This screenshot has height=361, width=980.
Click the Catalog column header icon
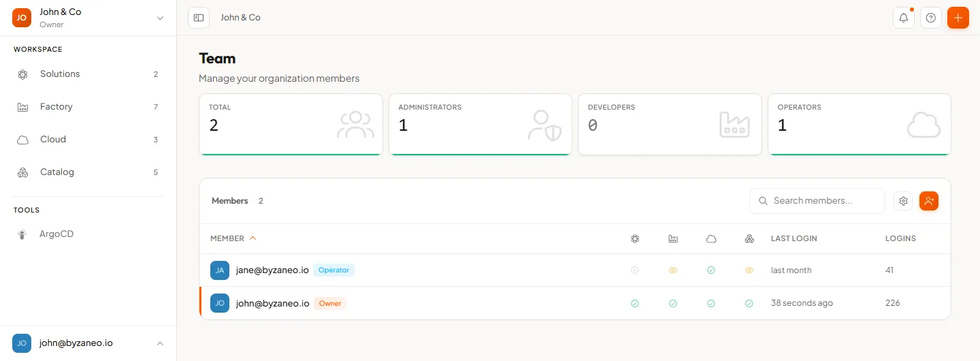pyautogui.click(x=749, y=239)
